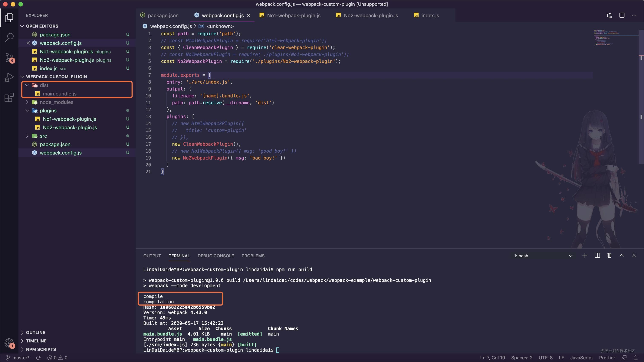The width and height of the screenshot is (644, 362).
Task: Open the Search view in activity bar
Action: point(9,37)
